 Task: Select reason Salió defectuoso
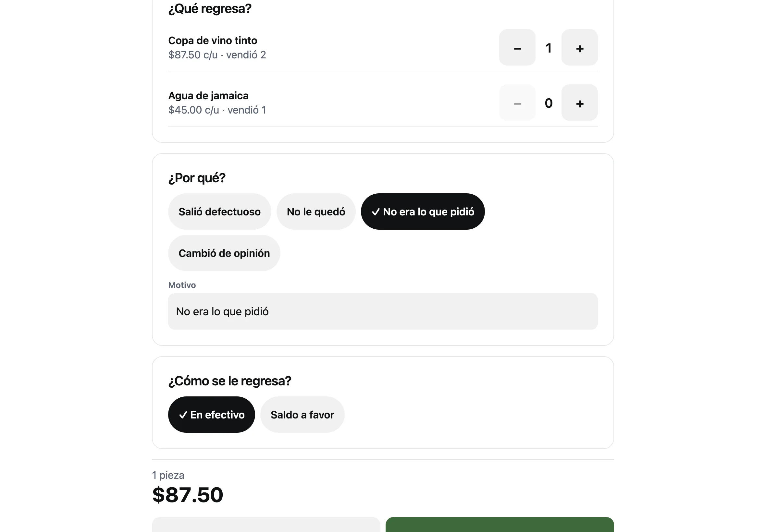point(219,212)
